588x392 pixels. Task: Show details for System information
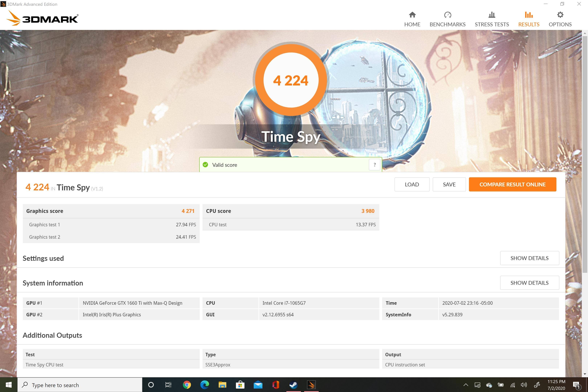(x=529, y=283)
